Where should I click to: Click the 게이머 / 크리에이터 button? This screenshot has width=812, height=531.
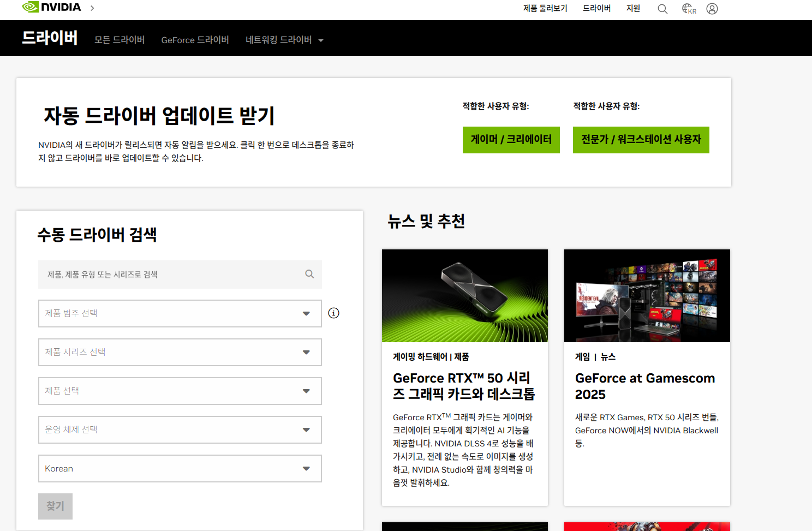pyautogui.click(x=511, y=140)
